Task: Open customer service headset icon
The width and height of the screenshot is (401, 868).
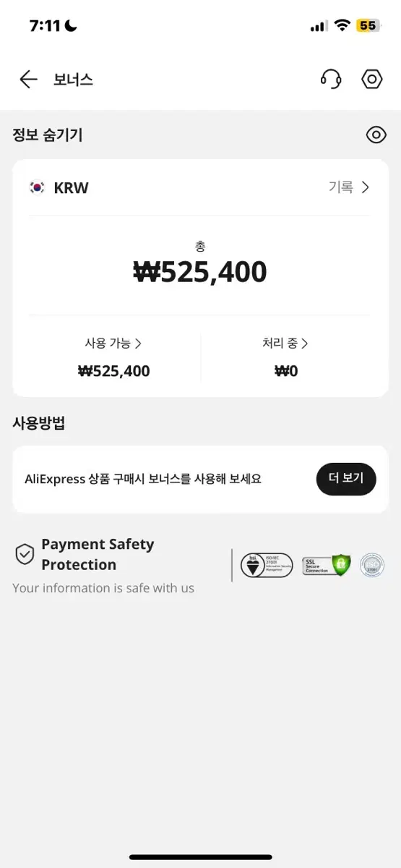Action: [331, 79]
